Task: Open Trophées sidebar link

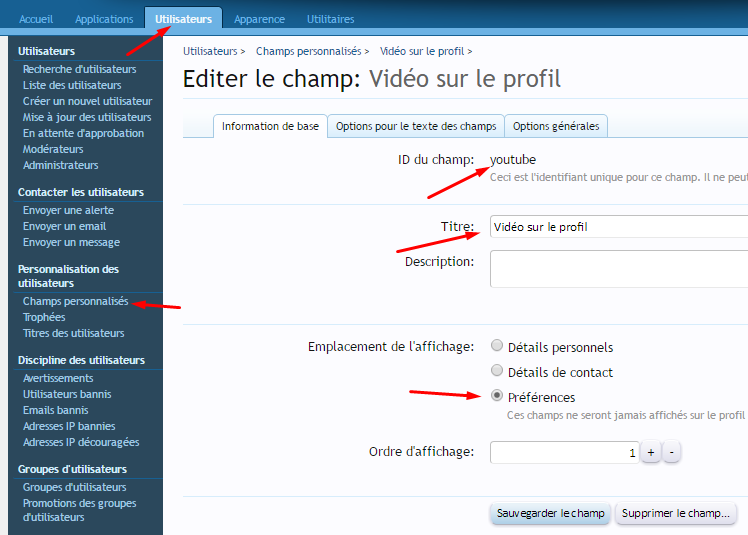Action: [x=44, y=317]
